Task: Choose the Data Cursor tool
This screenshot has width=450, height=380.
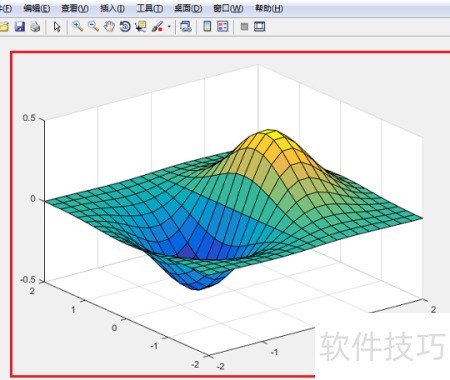Action: pos(141,26)
